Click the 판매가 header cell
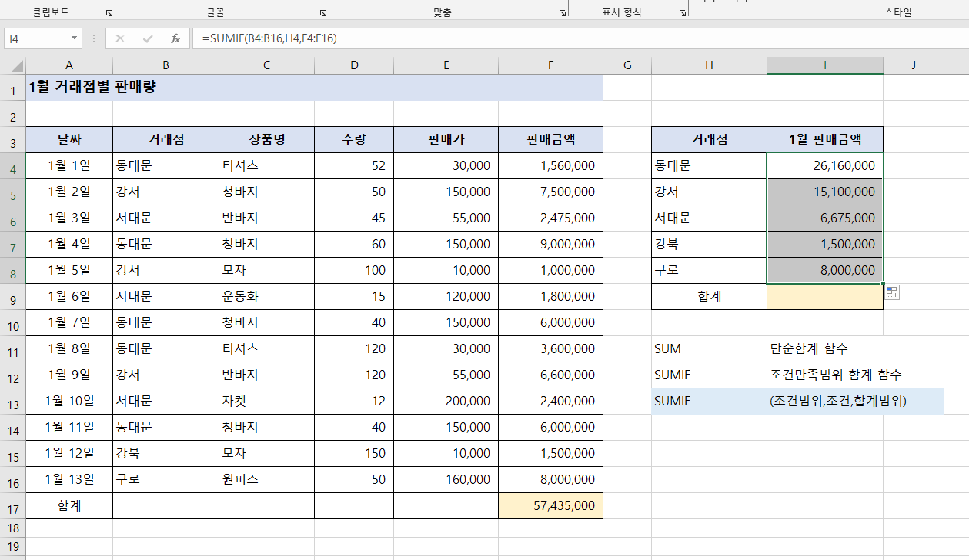 [x=446, y=140]
